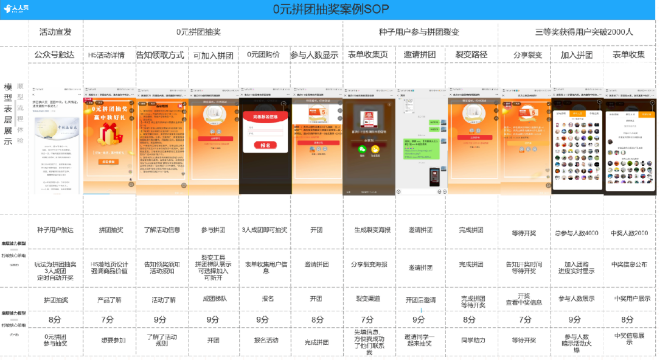Click the red 报名 button in the popup screenshot
Image resolution: width=659 pixels, height=360 pixels.
click(x=265, y=145)
